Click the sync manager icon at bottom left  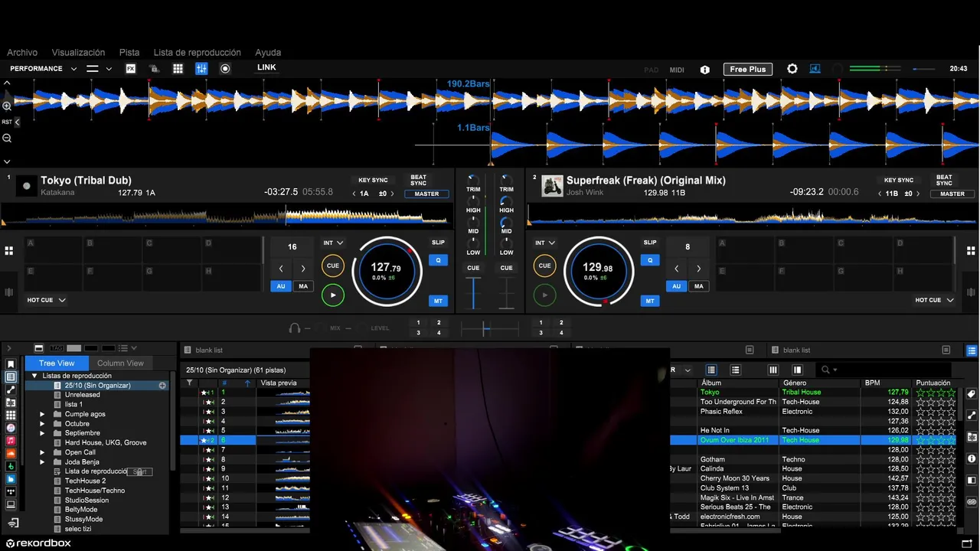coord(12,523)
